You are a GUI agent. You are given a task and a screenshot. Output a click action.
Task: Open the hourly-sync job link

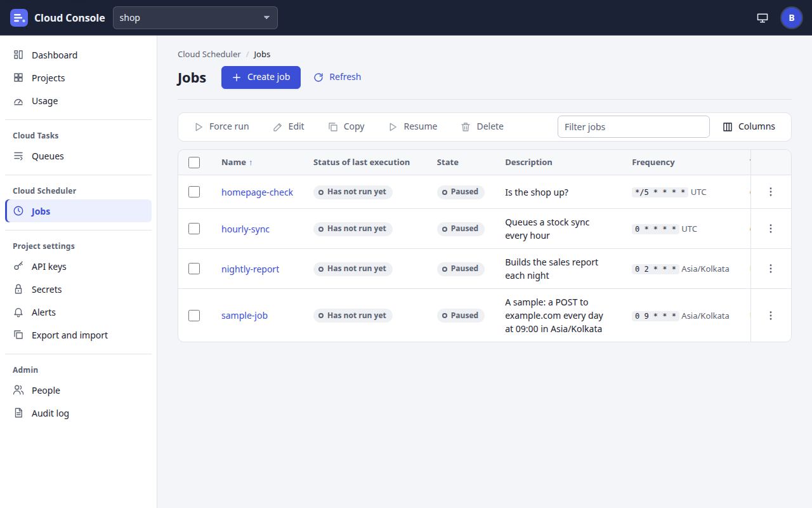(x=246, y=229)
